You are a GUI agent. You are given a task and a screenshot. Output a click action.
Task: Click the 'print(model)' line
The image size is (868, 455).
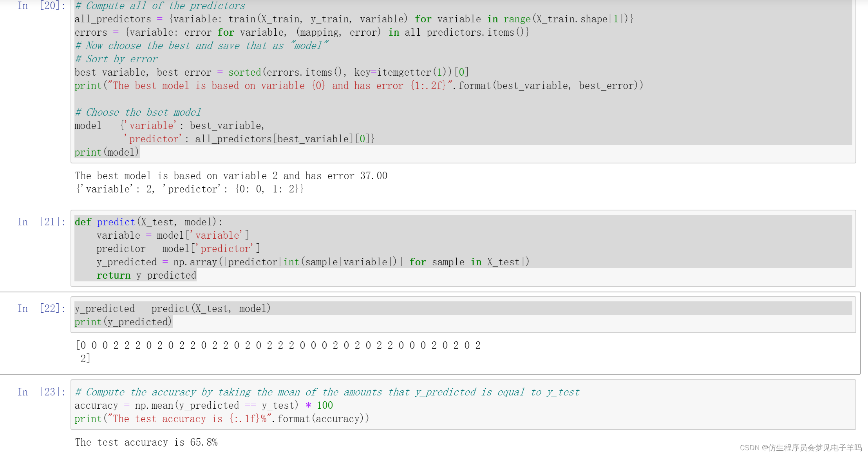tap(107, 152)
